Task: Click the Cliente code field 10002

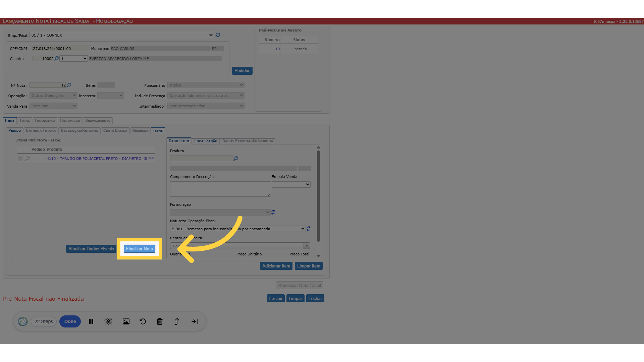Action: pyautogui.click(x=43, y=59)
